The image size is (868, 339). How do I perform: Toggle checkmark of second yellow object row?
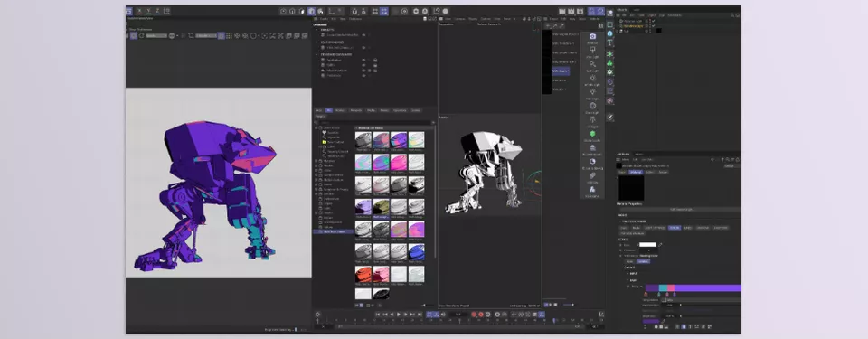point(654,25)
